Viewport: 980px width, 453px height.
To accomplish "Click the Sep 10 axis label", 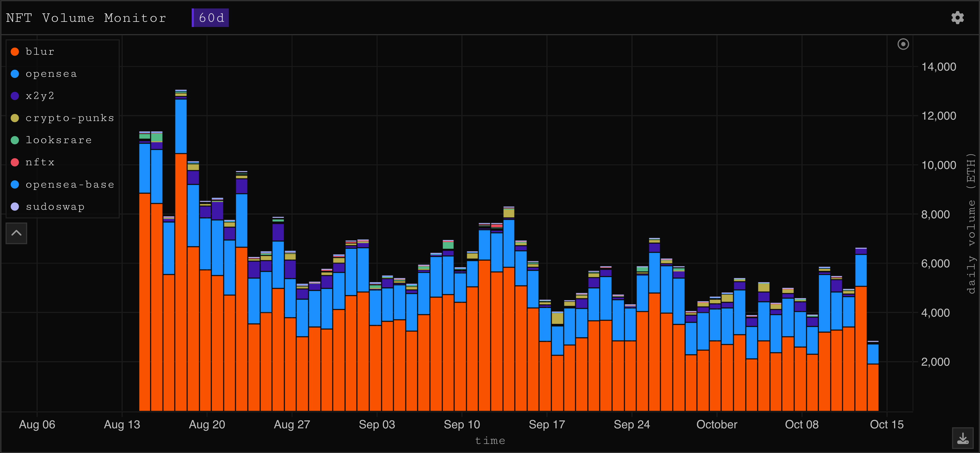I will [462, 424].
